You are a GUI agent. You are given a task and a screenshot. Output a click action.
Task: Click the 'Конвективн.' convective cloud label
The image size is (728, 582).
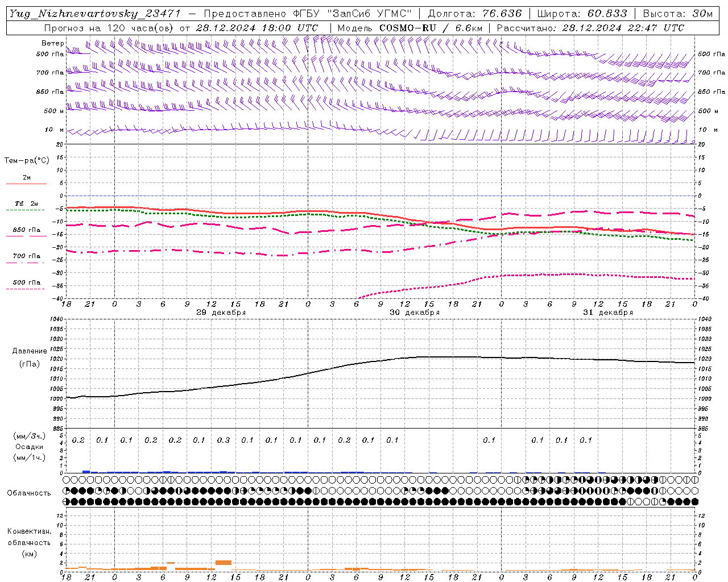click(x=29, y=531)
